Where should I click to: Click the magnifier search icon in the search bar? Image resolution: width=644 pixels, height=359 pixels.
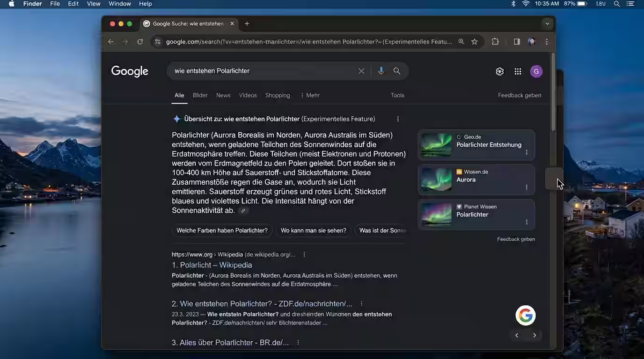(x=396, y=71)
